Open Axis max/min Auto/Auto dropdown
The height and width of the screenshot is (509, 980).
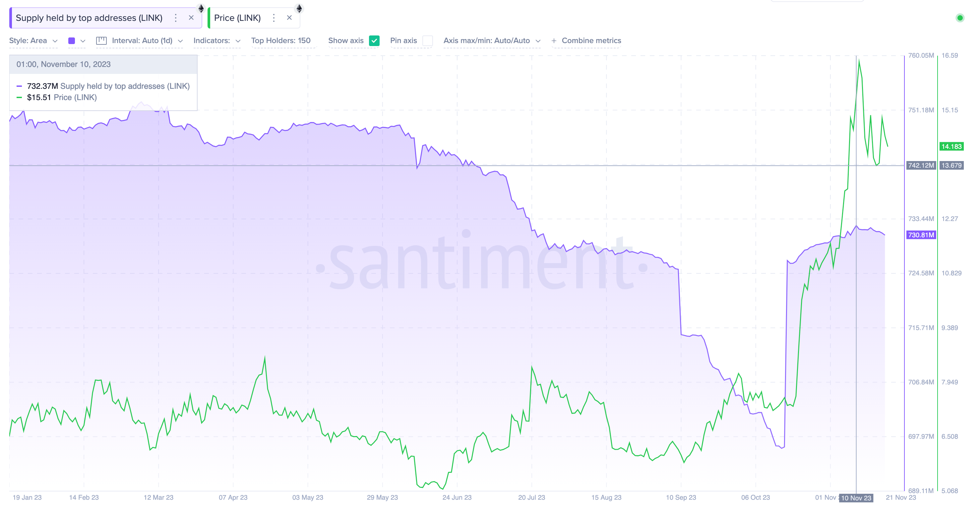coord(492,41)
